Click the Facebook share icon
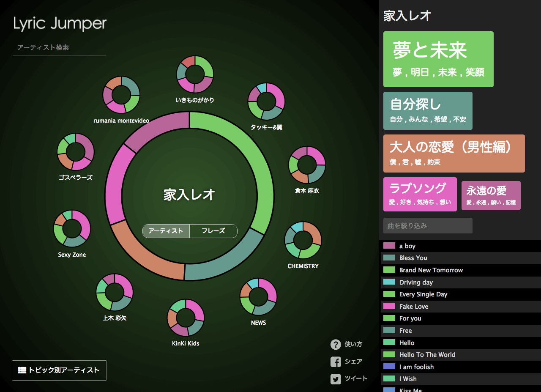The height and width of the screenshot is (392, 541). point(336,362)
